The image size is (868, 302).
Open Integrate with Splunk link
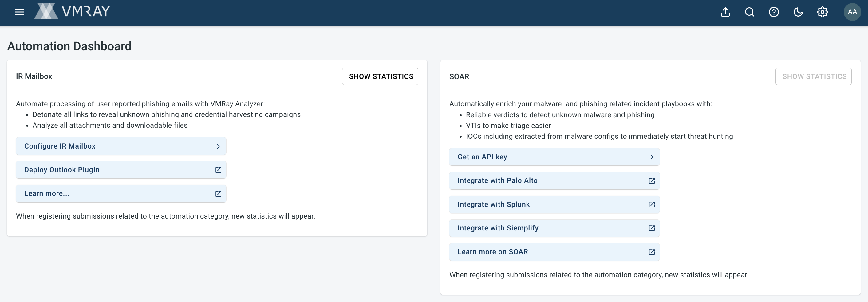554,204
